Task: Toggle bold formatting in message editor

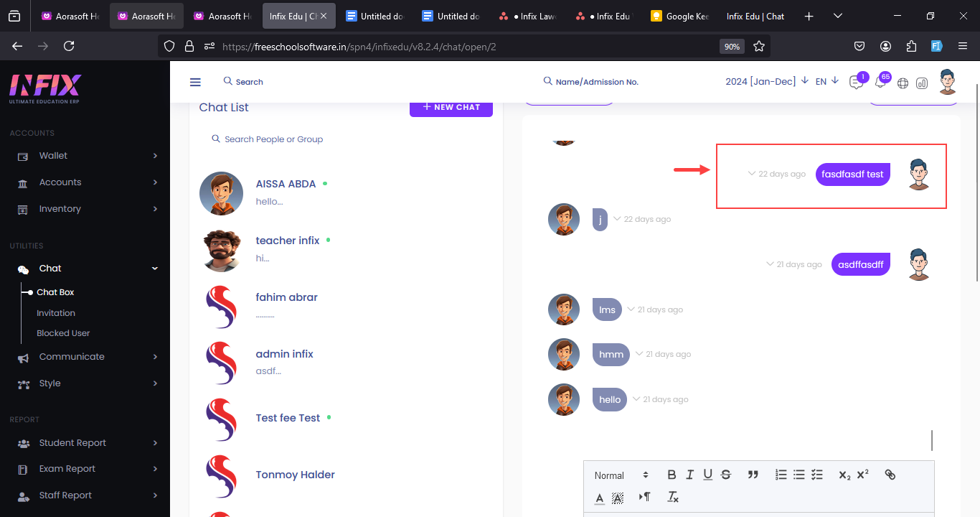Action: click(x=672, y=475)
